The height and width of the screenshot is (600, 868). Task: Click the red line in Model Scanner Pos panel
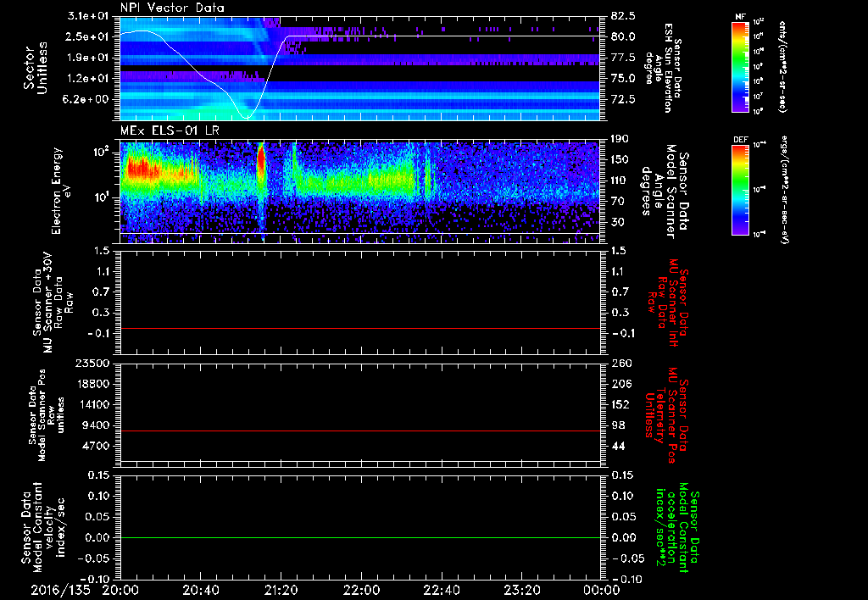coord(360,431)
